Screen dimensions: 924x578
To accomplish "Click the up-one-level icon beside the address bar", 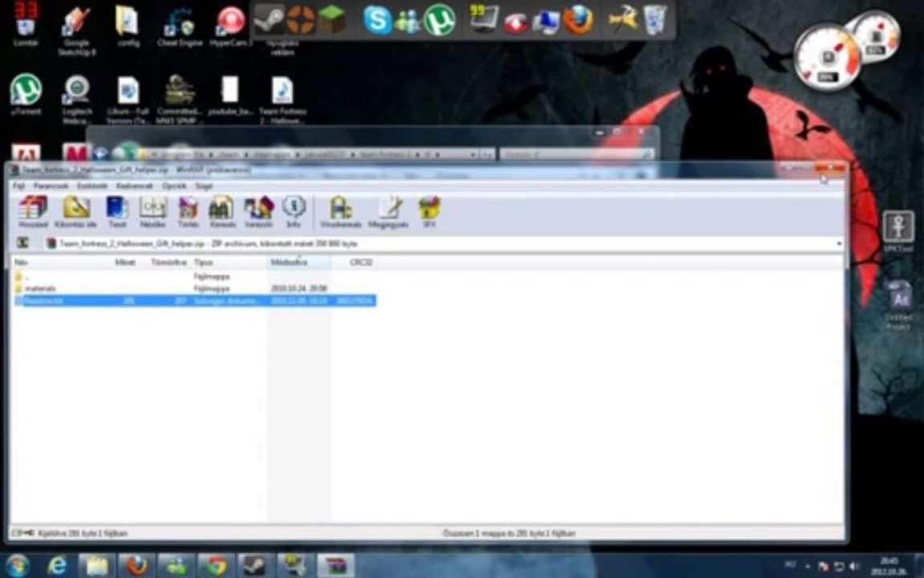I will coord(22,243).
